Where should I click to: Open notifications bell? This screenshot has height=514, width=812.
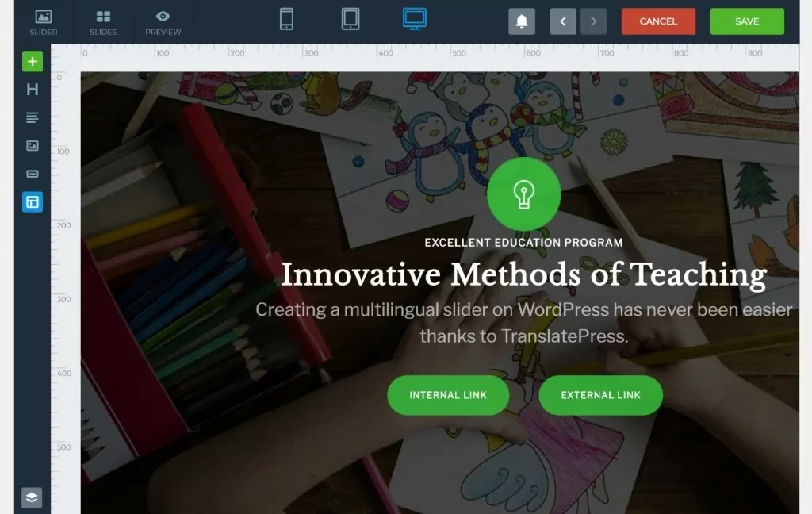(522, 21)
